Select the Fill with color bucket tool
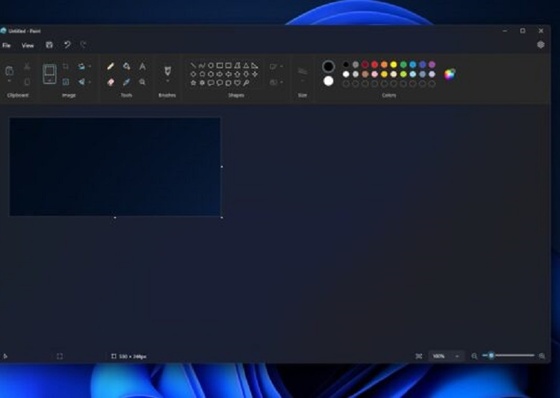The height and width of the screenshot is (398, 560). (126, 66)
